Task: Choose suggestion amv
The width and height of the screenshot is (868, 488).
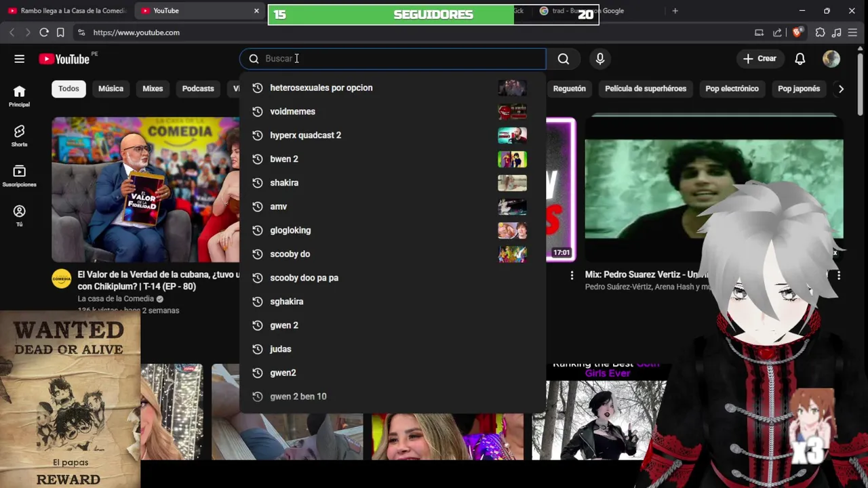Action: (x=392, y=206)
